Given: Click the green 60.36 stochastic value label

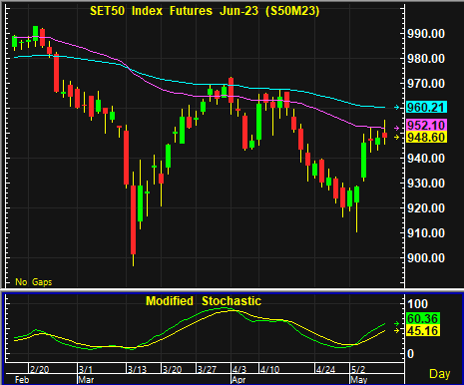Looking at the screenshot, I should click(423, 318).
